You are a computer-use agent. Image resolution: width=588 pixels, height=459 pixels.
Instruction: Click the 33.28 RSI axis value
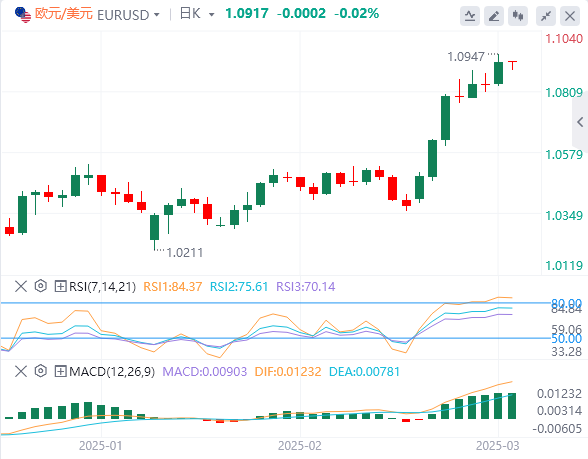click(x=567, y=352)
